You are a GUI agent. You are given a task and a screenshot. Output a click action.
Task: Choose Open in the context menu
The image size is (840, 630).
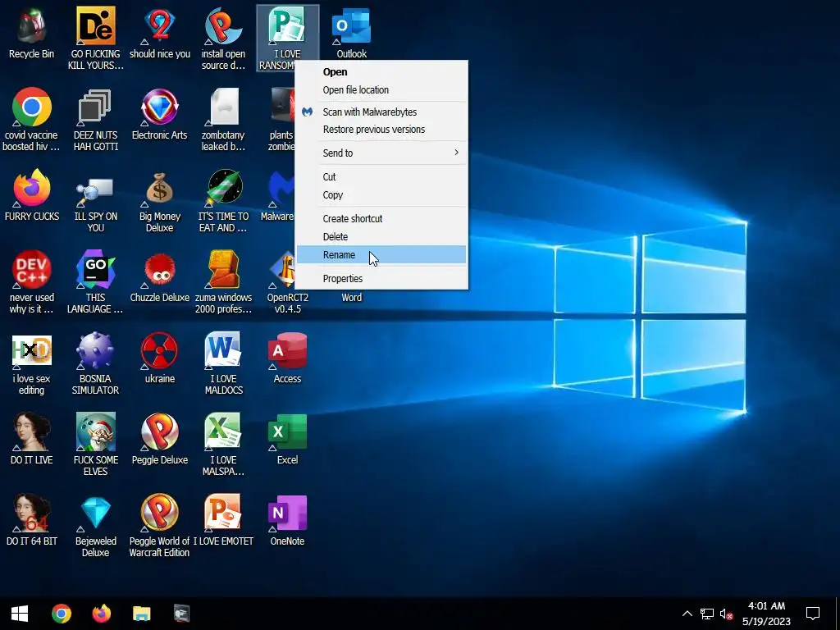click(381, 72)
